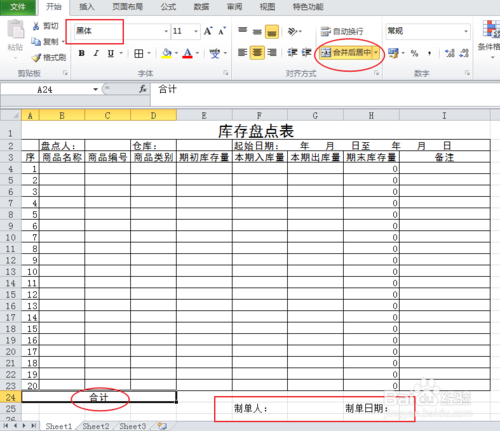Apply comma style number format
The height and width of the screenshot is (431, 500).
[x=429, y=53]
